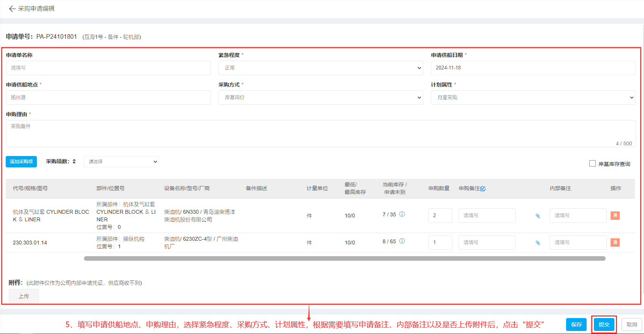Delete the 230.303.01.14 row
644x334 pixels.
tap(615, 242)
